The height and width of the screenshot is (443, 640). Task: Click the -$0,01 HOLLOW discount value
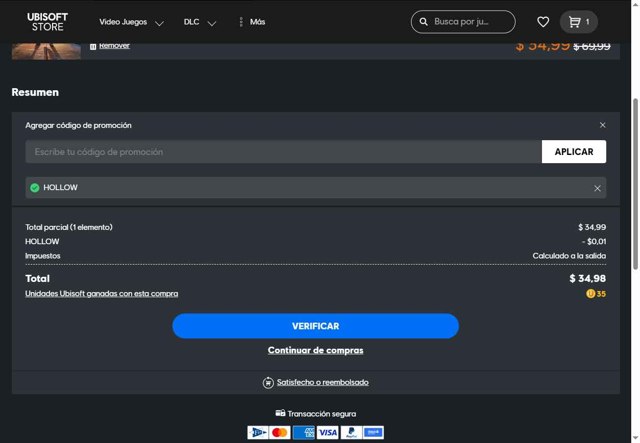594,241
